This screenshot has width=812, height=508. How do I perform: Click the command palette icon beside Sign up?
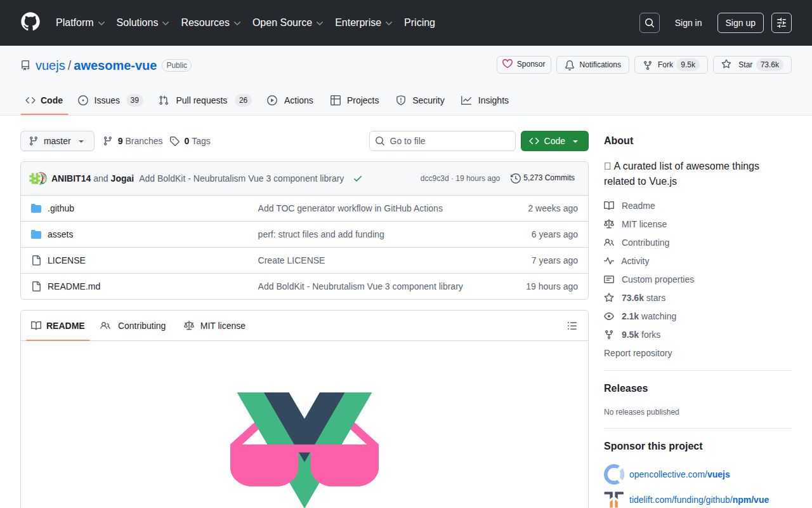(781, 23)
